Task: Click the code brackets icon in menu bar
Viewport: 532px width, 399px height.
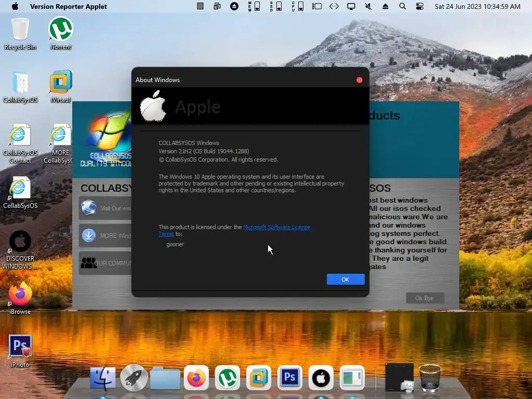Action: (334, 6)
